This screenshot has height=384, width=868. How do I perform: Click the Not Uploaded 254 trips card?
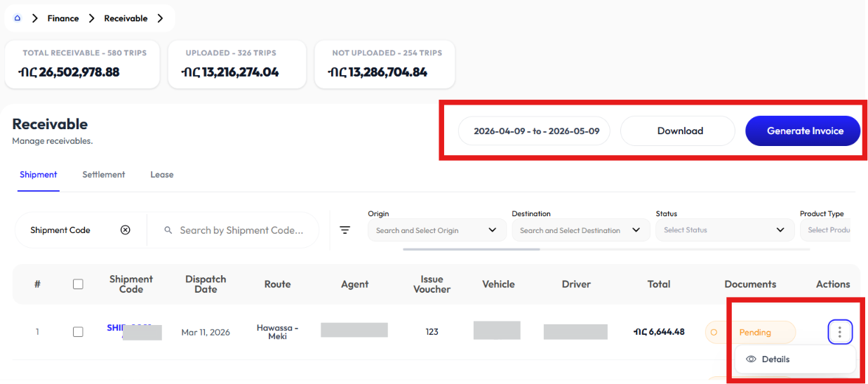(385, 65)
